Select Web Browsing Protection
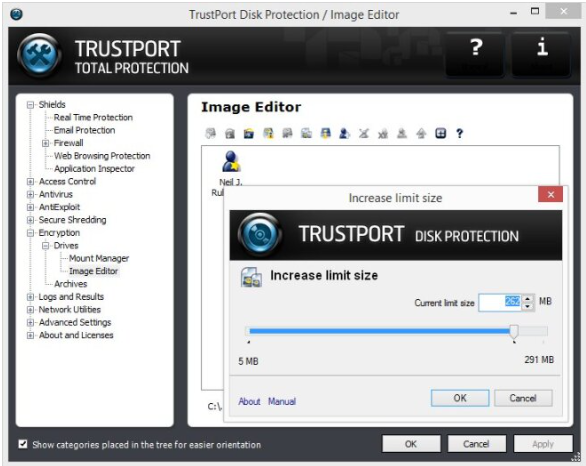586x466 pixels. click(102, 156)
